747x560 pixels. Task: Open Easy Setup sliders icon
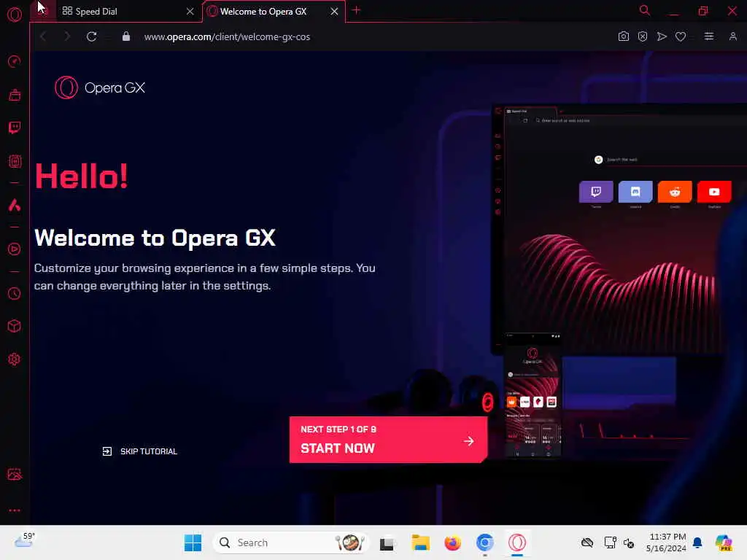coord(709,36)
